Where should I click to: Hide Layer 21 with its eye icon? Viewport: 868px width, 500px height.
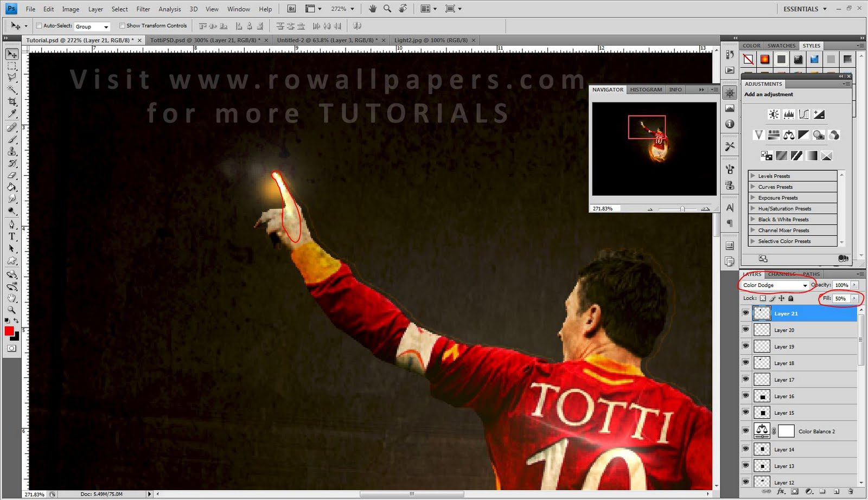click(x=746, y=313)
